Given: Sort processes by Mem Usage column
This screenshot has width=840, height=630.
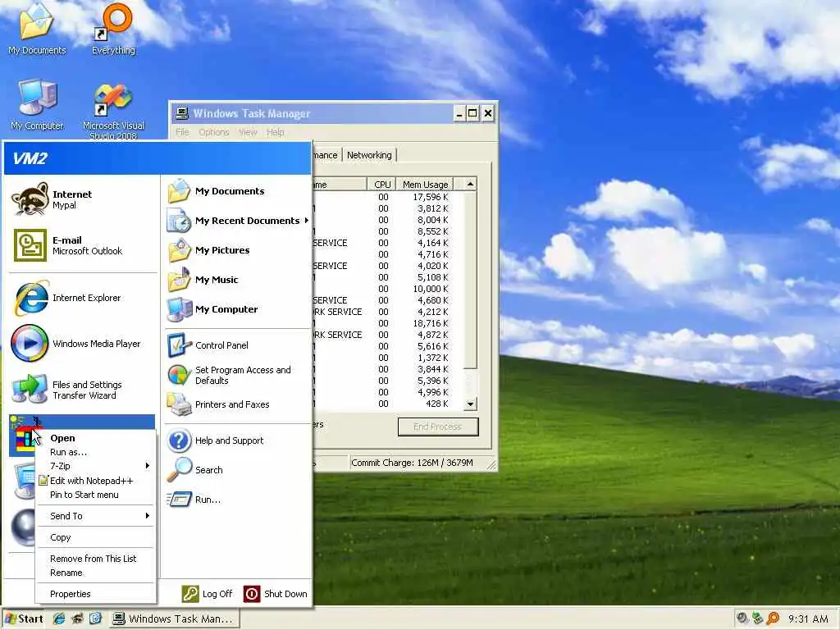Looking at the screenshot, I should click(425, 185).
